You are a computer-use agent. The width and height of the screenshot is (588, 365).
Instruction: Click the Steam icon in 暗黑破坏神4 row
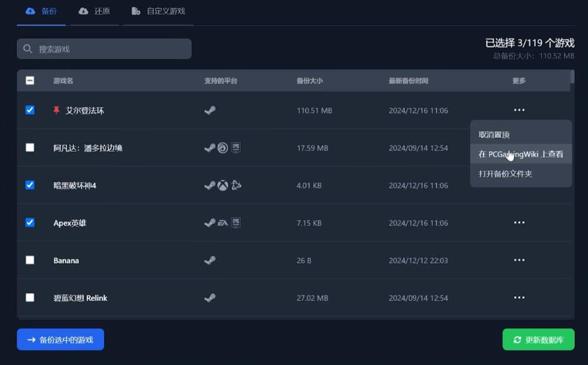[210, 185]
